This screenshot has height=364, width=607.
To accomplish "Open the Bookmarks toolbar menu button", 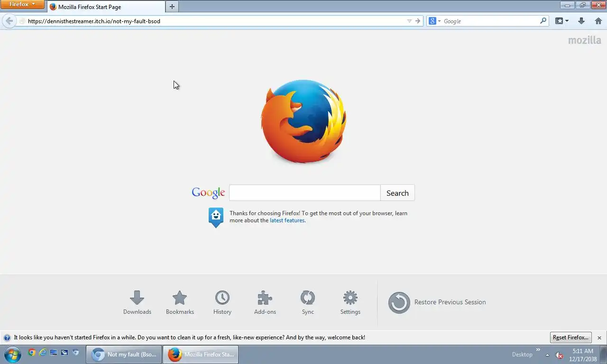I will click(562, 21).
